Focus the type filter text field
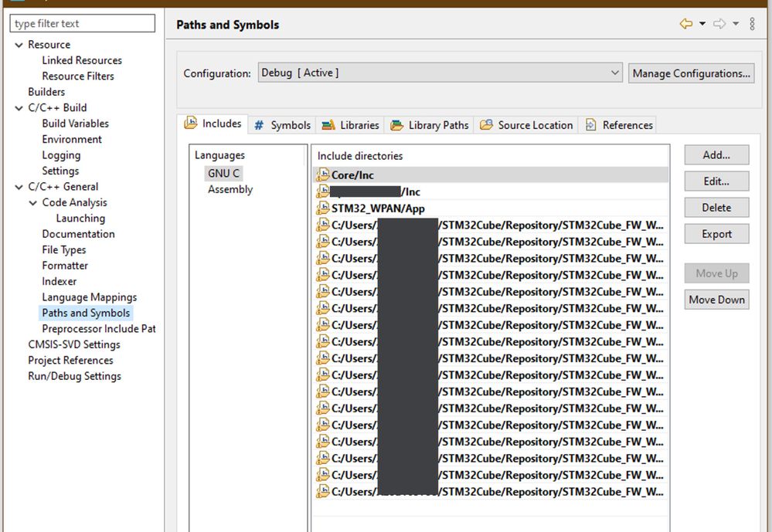Image resolution: width=772 pixels, height=532 pixels. point(82,23)
